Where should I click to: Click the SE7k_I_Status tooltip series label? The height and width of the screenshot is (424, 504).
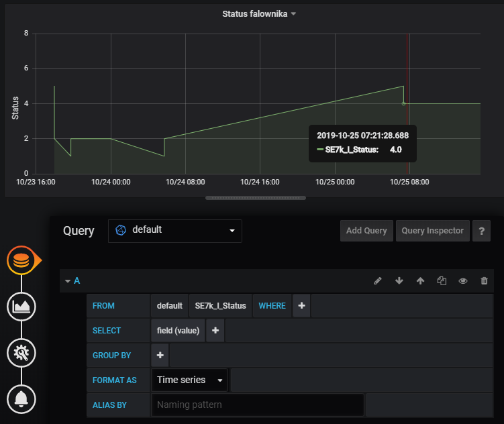click(x=352, y=150)
